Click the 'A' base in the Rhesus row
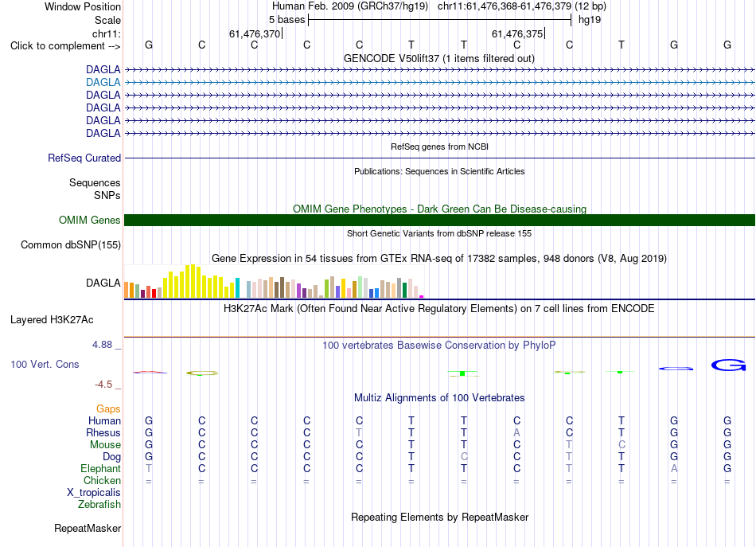 coord(516,433)
